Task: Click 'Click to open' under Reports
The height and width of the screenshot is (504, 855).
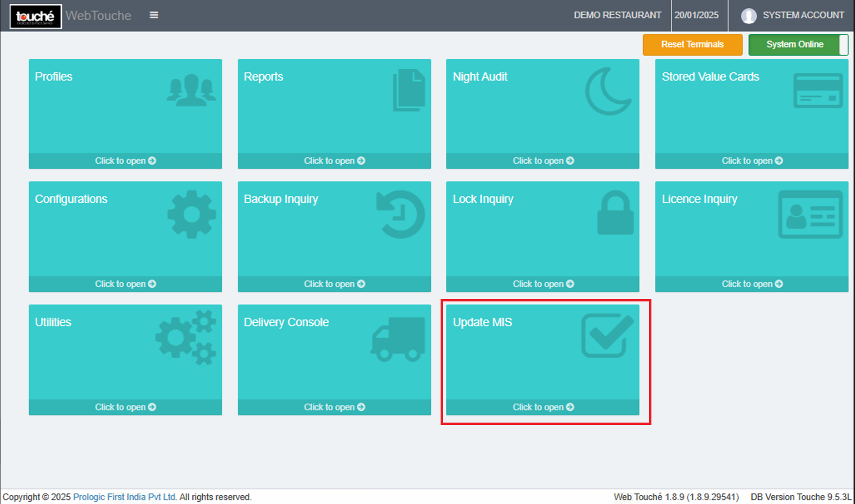Action: point(334,161)
